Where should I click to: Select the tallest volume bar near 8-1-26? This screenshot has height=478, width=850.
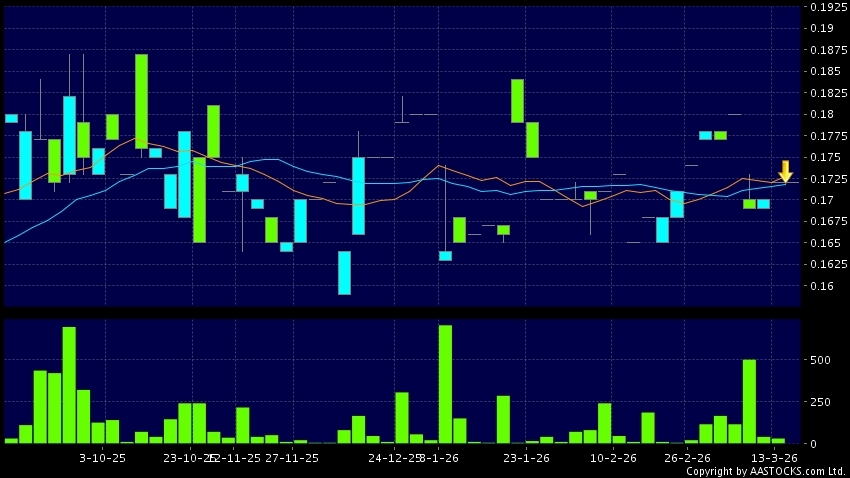(x=445, y=383)
